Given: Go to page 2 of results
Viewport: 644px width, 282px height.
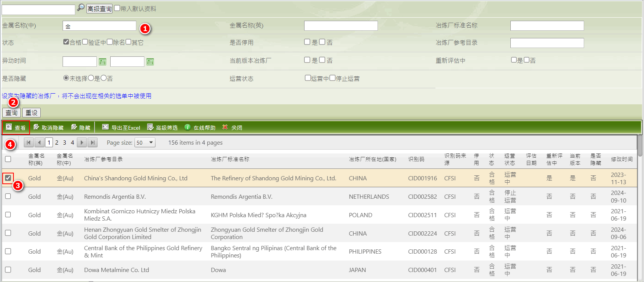Looking at the screenshot, I should coord(57,143).
